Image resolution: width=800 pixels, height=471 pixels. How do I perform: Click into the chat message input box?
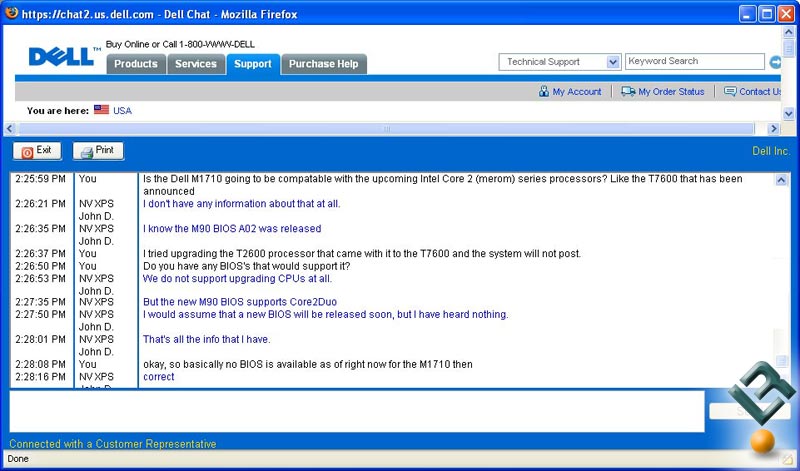357,411
